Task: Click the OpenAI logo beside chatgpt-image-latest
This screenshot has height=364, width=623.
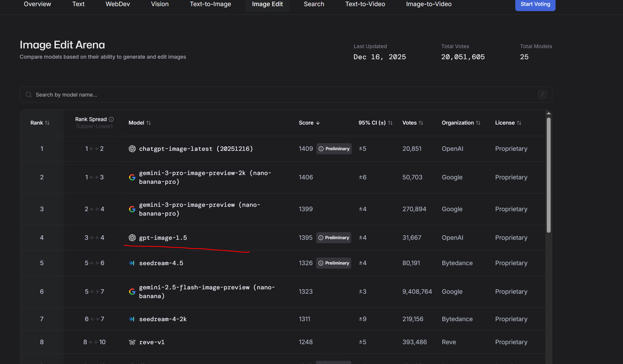Action: click(132, 149)
